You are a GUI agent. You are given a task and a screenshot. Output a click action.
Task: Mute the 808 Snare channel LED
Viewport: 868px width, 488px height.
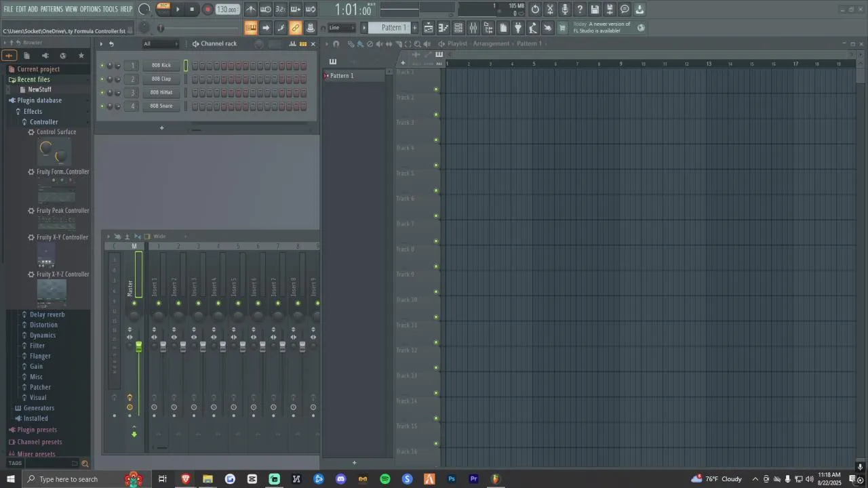tap(102, 106)
